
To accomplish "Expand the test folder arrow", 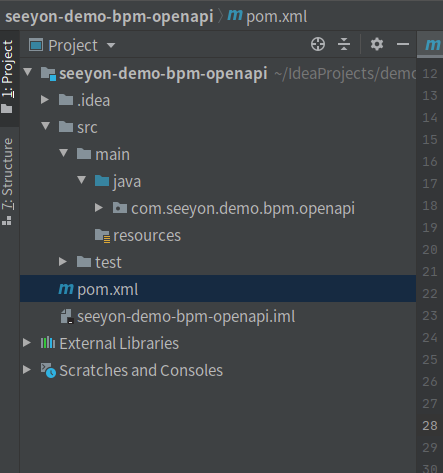I will point(63,262).
